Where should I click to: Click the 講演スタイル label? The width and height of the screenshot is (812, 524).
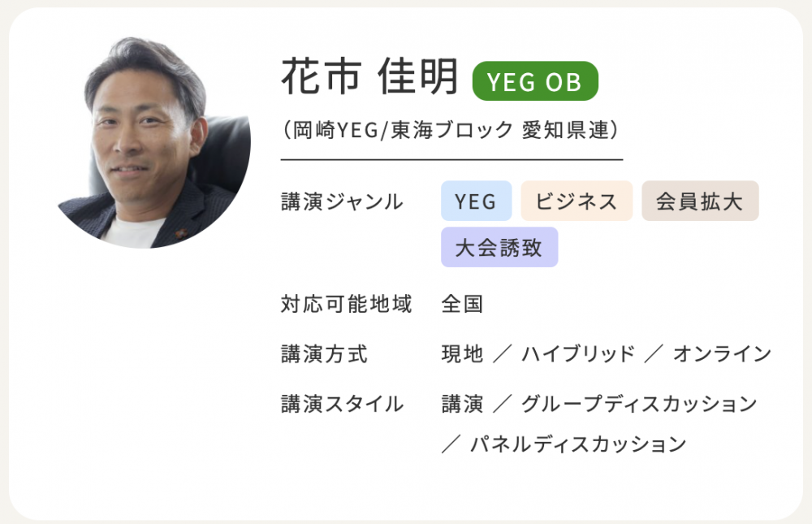coord(342,405)
